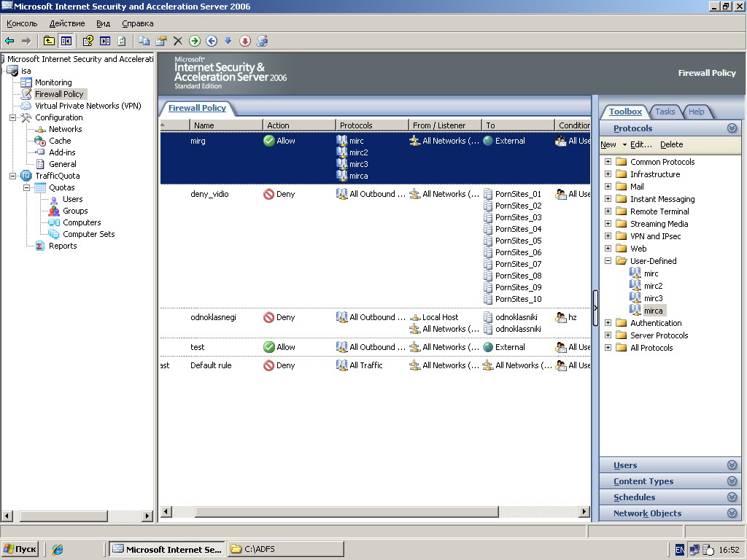This screenshot has width=747, height=560.
Task: Open the Действие menu
Action: (x=67, y=23)
